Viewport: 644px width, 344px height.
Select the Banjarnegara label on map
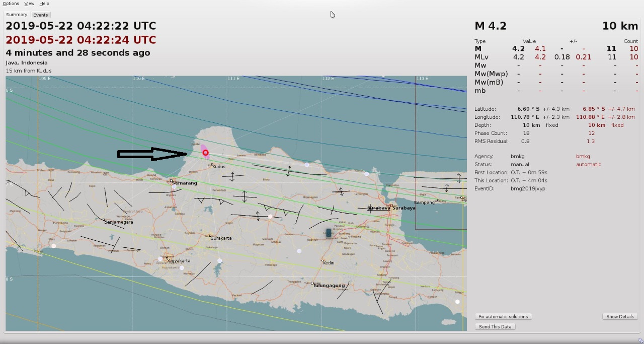[119, 222]
